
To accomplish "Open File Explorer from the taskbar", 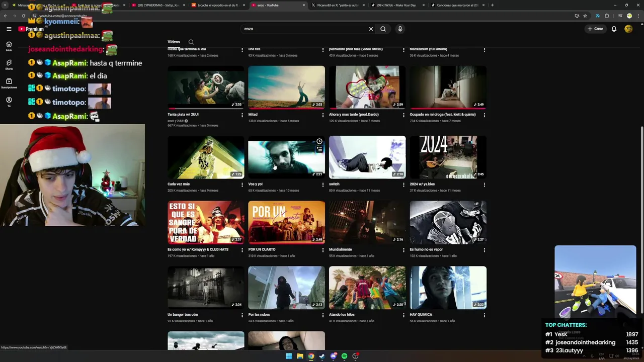I will (300, 356).
